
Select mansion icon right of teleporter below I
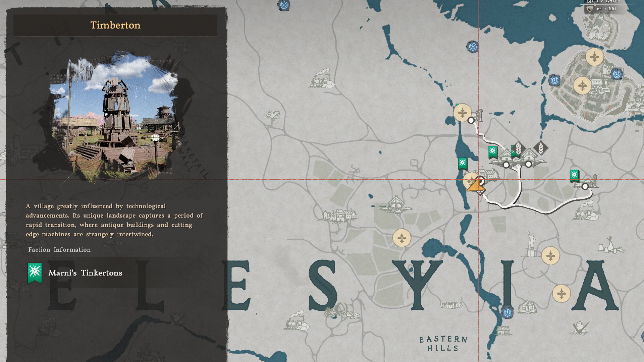click(x=527, y=307)
